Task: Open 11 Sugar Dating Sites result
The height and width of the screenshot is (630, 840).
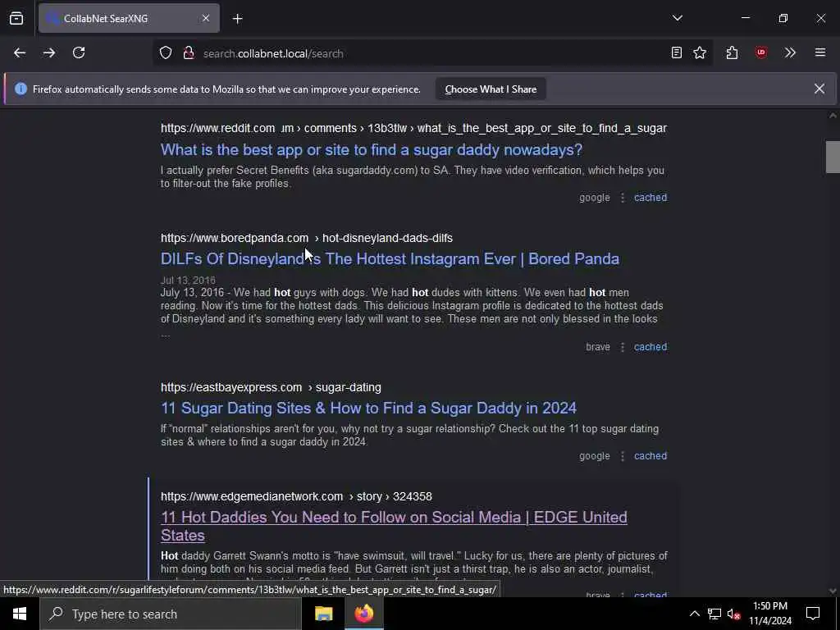Action: [368, 409]
